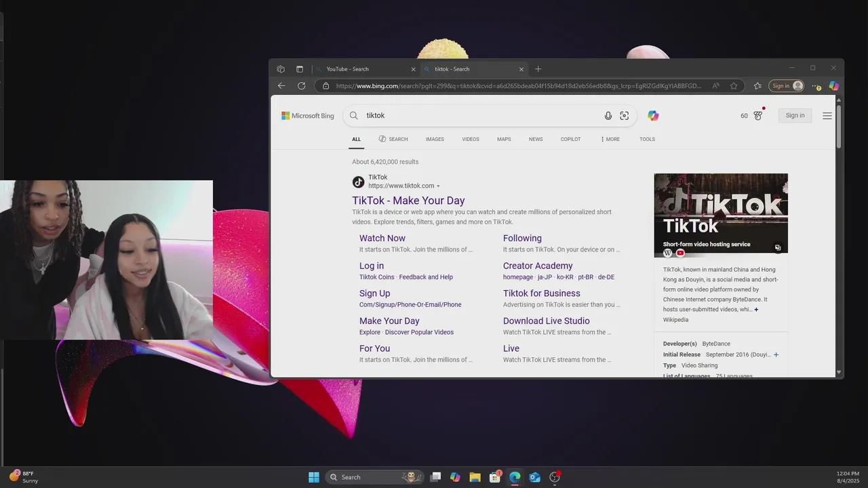Go back to the previous page
The height and width of the screenshot is (488, 868).
281,86
